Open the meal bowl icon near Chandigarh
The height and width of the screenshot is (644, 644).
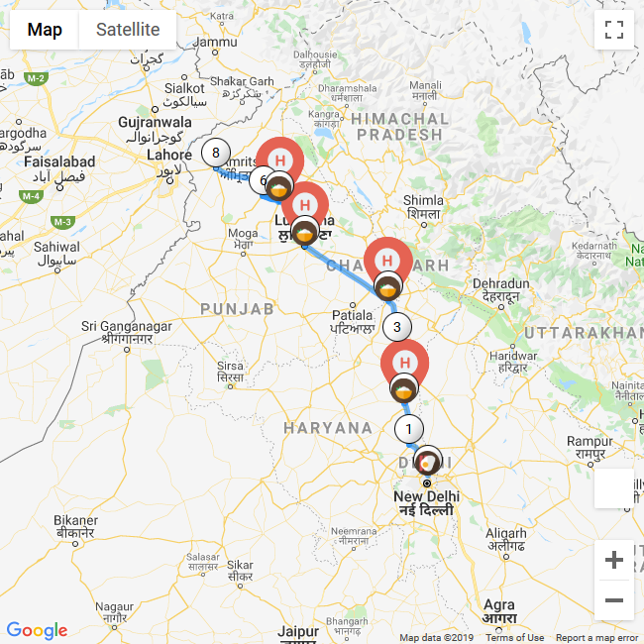click(387, 287)
